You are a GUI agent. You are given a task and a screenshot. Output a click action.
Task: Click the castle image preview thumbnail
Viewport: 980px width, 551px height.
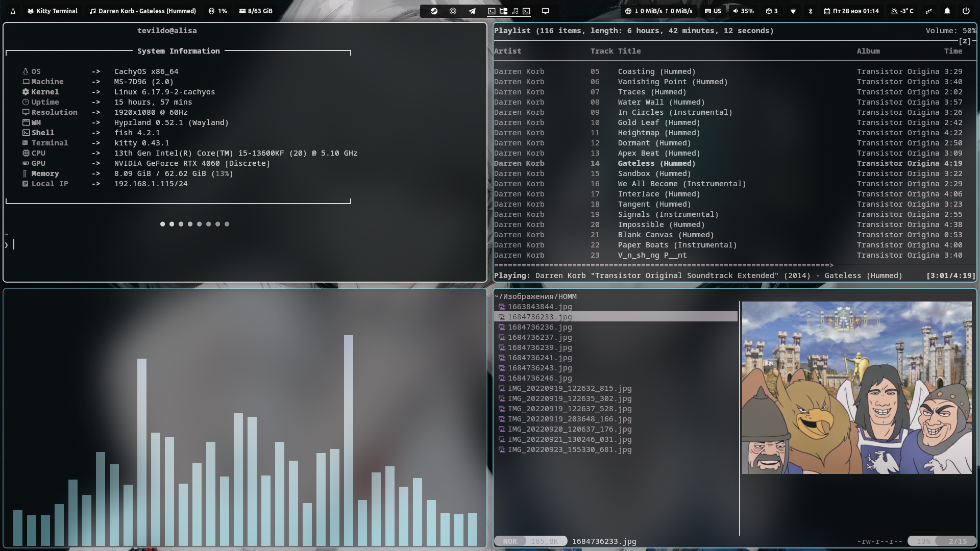pos(856,388)
